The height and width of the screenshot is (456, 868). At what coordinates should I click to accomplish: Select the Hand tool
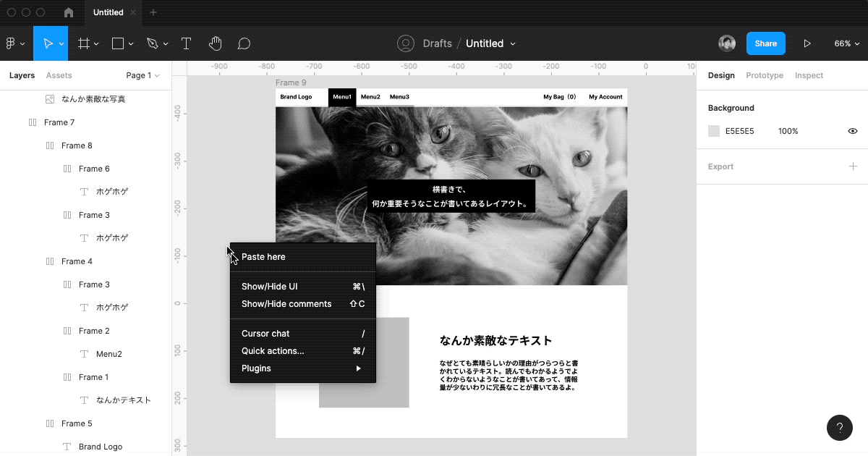[215, 43]
